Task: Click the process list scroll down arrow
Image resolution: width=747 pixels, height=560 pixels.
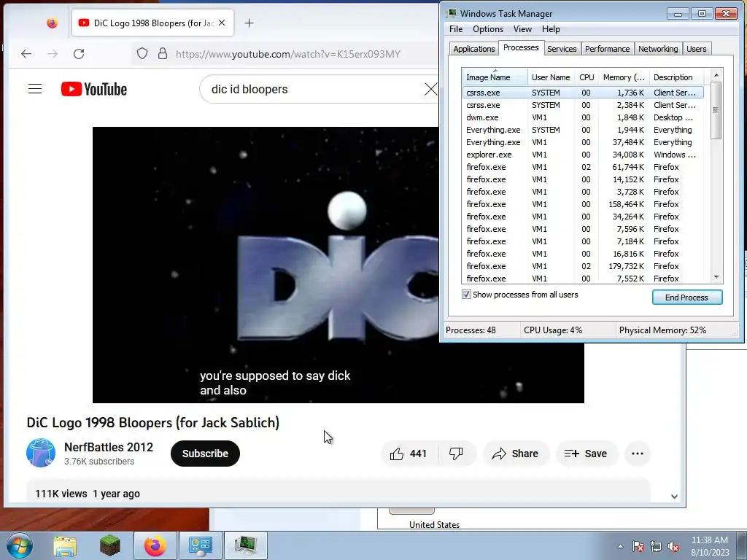Action: (x=716, y=277)
